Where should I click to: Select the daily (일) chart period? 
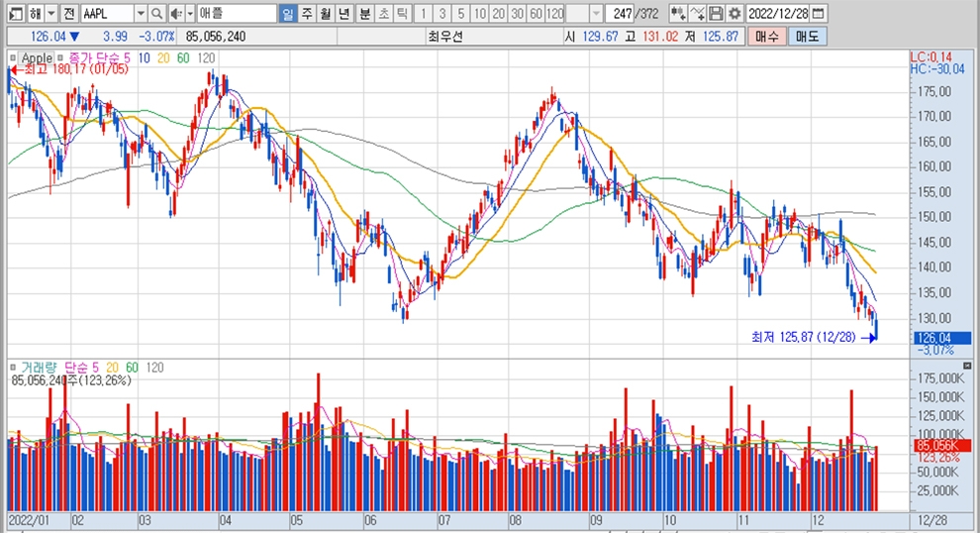click(x=287, y=14)
